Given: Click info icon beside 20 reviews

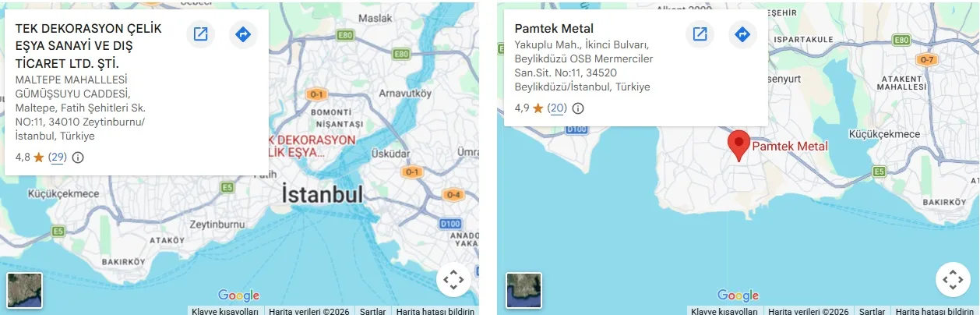Looking at the screenshot, I should click(x=578, y=108).
